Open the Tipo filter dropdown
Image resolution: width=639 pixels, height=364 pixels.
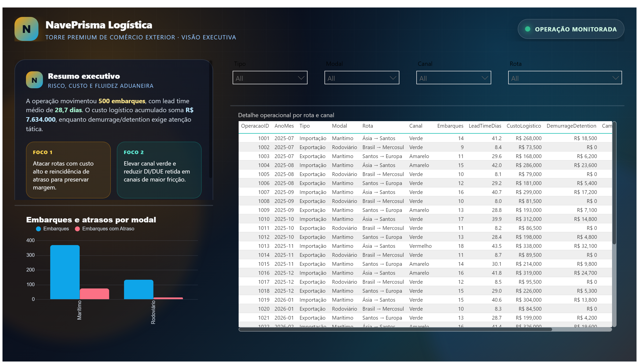coord(270,78)
